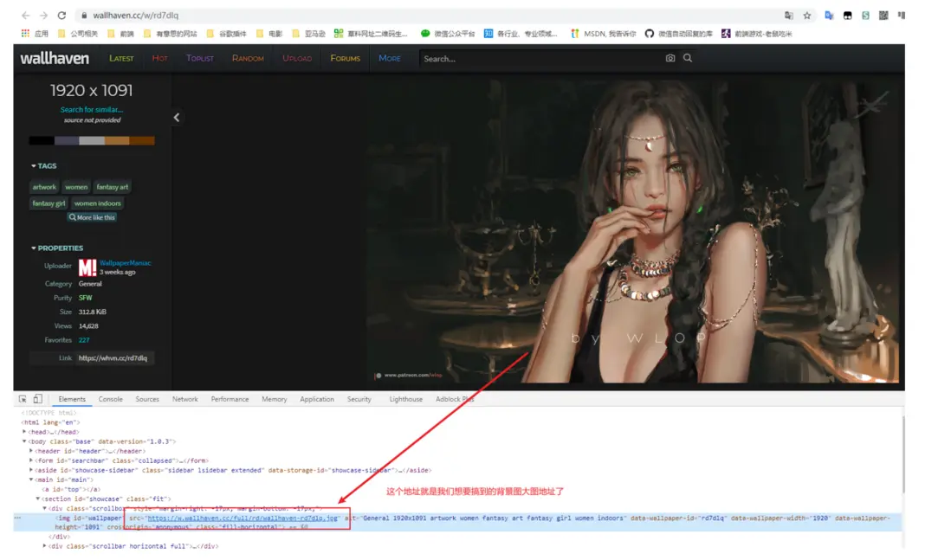
Task: Open the QR code extension icon
Action: coord(883,16)
